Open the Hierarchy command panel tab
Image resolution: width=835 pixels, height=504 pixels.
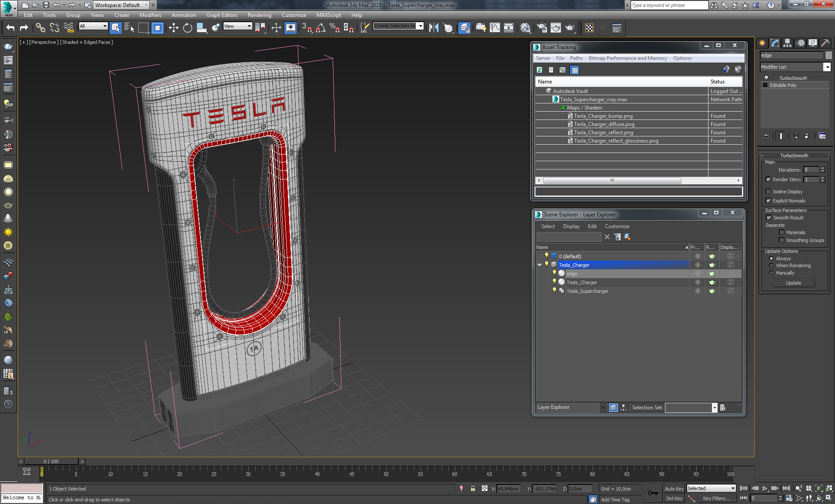pyautogui.click(x=787, y=43)
